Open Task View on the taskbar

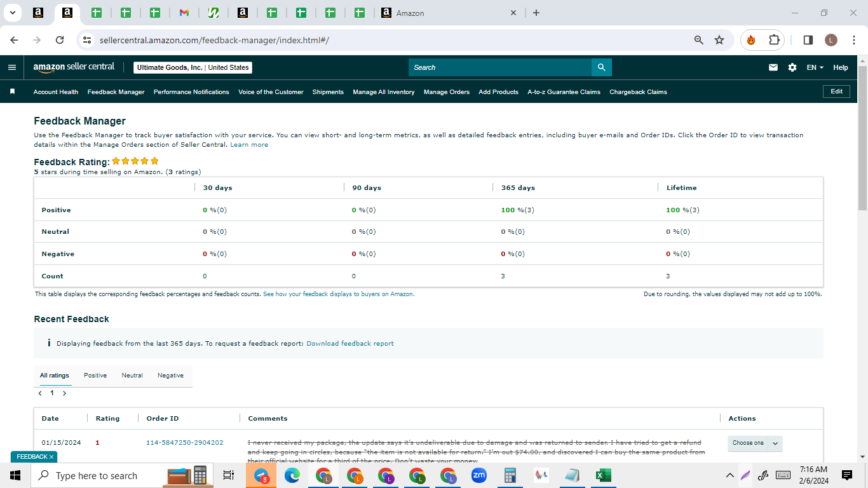pos(229,475)
